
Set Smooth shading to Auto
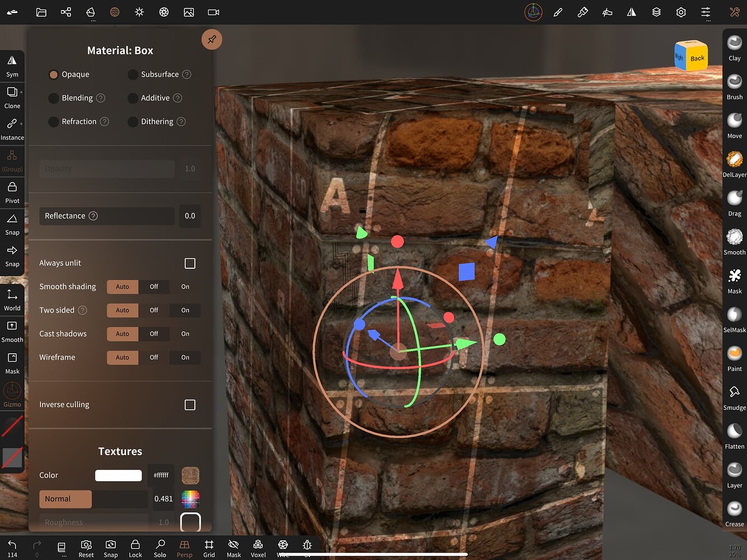pyautogui.click(x=122, y=287)
